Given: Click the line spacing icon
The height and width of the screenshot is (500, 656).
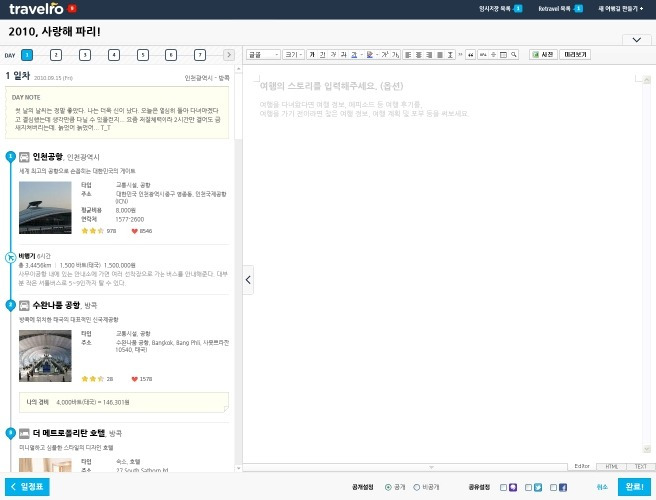Looking at the screenshot, I should [x=450, y=55].
